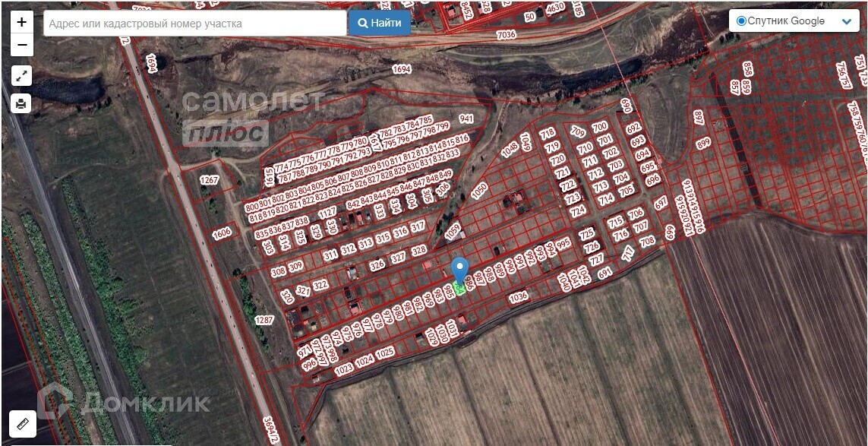Image resolution: width=868 pixels, height=446 pixels.
Task: Open the Спутник Google layer selector
Action: [x=794, y=21]
